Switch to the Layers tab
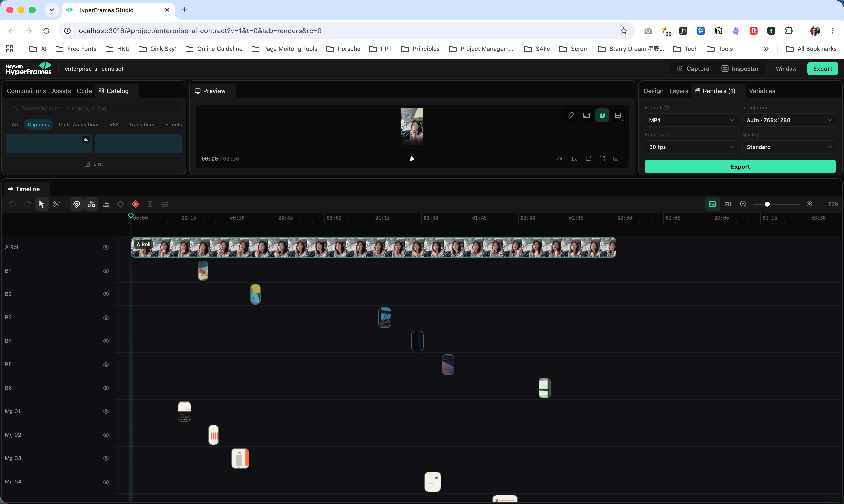This screenshot has height=504, width=844. point(678,91)
